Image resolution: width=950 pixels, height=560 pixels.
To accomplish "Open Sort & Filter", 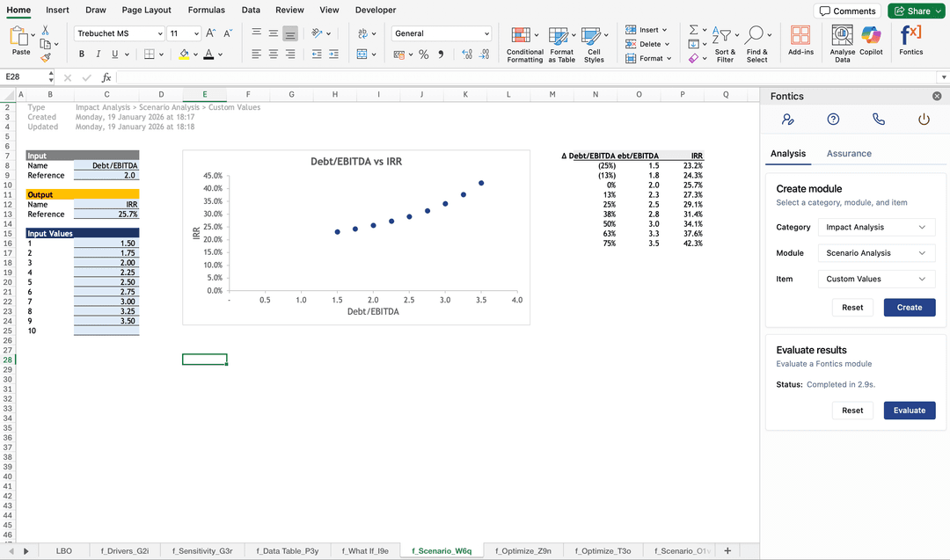I will [725, 45].
